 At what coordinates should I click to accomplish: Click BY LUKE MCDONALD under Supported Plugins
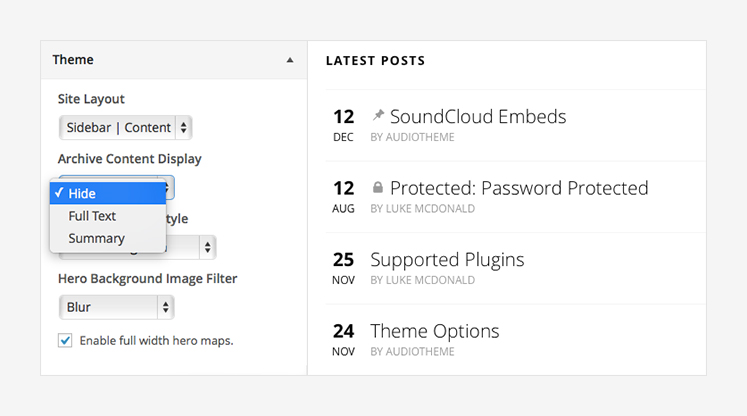[423, 280]
